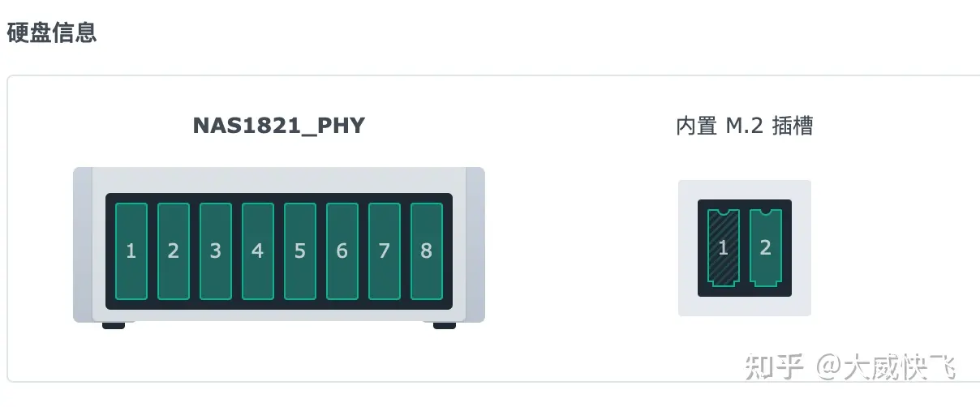Click the NAS chassis left side panel

click(83, 245)
